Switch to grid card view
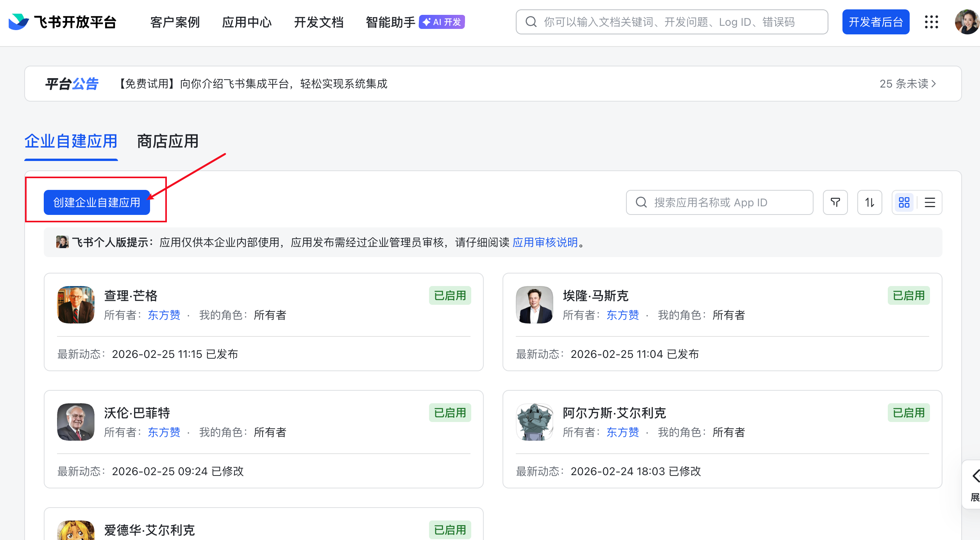Viewport: 980px width, 540px height. (x=904, y=202)
